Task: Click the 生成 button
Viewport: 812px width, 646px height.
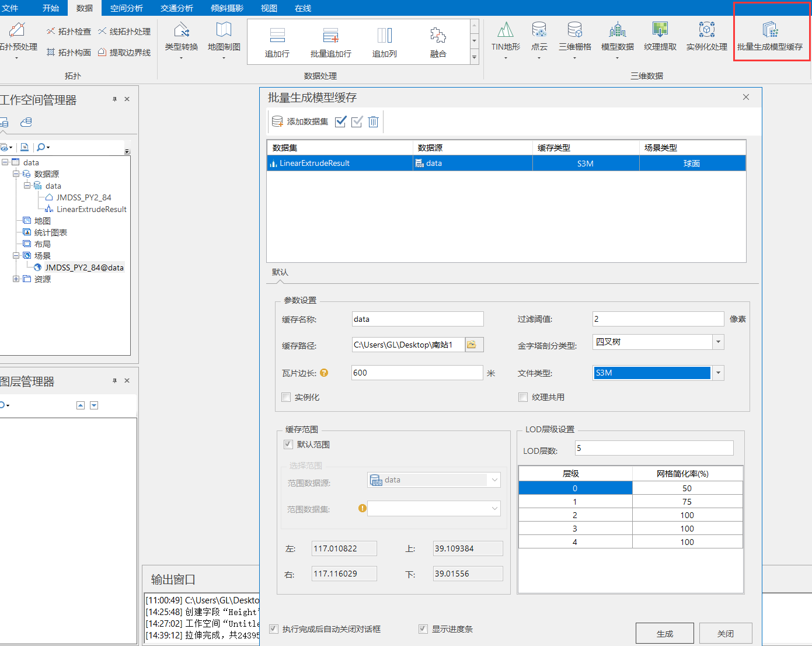Action: pyautogui.click(x=665, y=633)
